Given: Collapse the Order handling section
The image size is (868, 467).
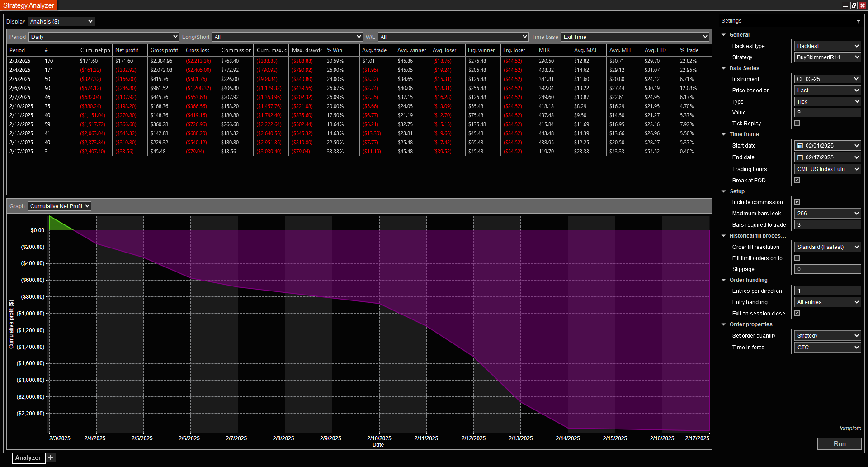Looking at the screenshot, I should (724, 280).
